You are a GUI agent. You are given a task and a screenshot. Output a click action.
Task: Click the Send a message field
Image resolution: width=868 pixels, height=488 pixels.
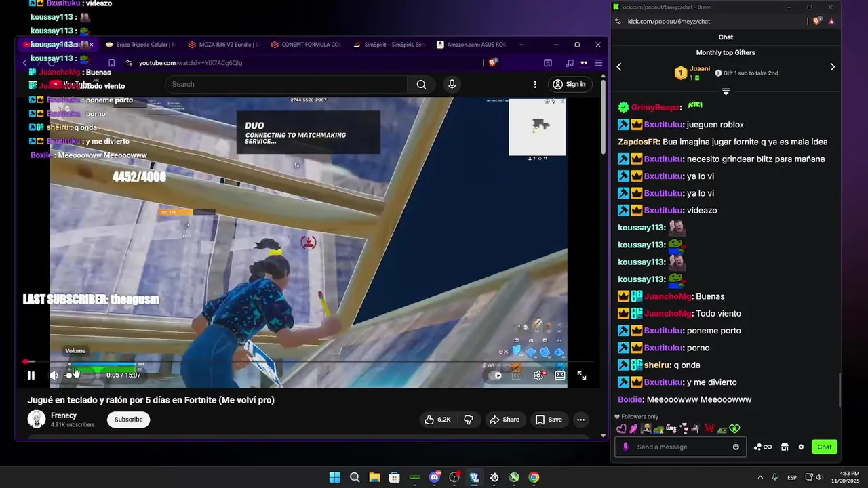point(680,447)
